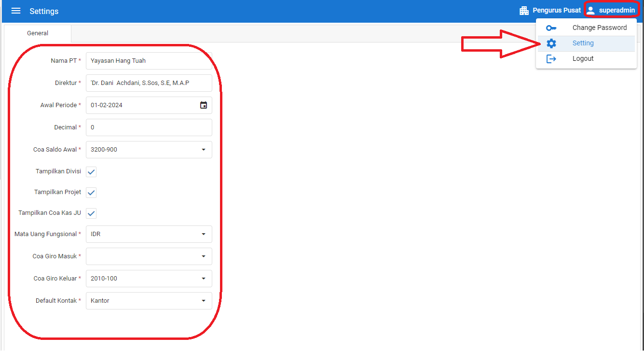Expand the empty Coa Giro Masuk dropdown

203,256
